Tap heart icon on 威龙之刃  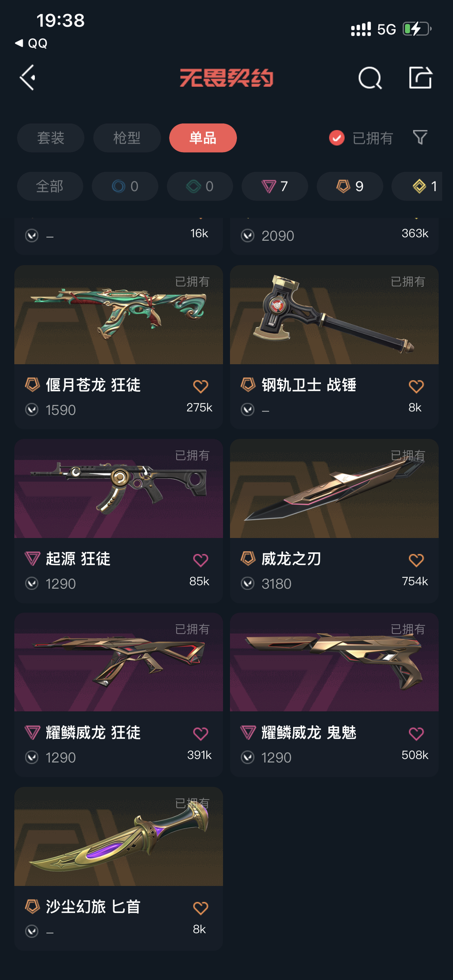coord(416,560)
